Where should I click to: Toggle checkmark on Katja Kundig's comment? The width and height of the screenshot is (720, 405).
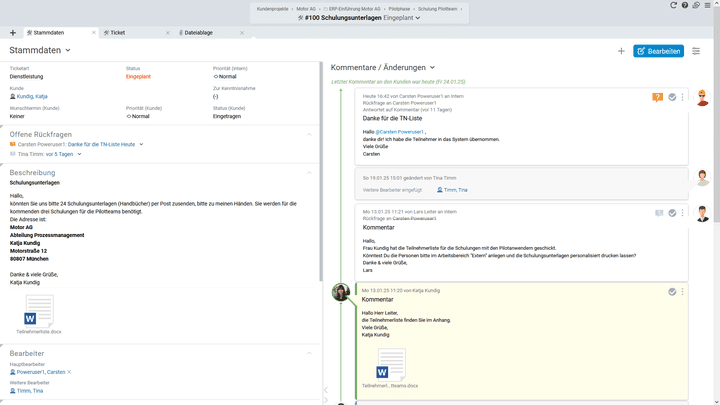pyautogui.click(x=672, y=292)
